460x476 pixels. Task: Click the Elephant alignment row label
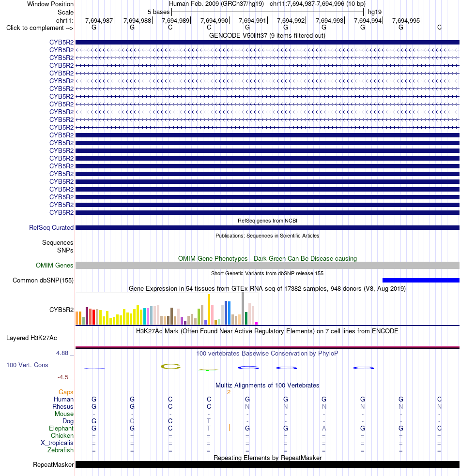[x=61, y=428]
